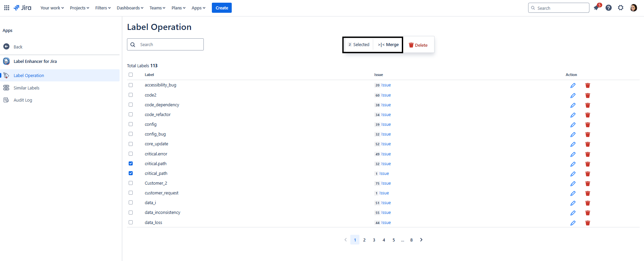This screenshot has height=261, width=644.
Task: Click the previous page left chevron
Action: click(346, 240)
